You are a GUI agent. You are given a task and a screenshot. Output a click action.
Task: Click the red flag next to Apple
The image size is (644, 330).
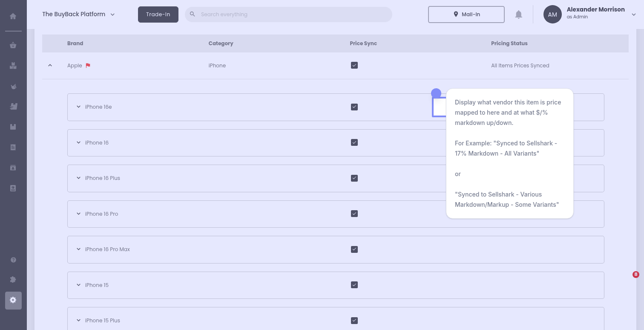[x=88, y=66]
